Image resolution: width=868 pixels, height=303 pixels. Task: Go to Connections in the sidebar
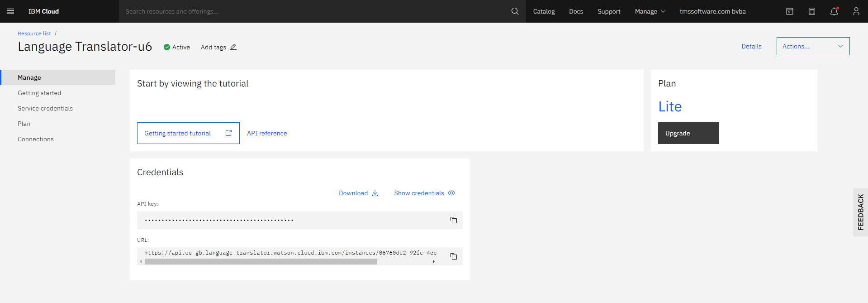click(x=36, y=139)
